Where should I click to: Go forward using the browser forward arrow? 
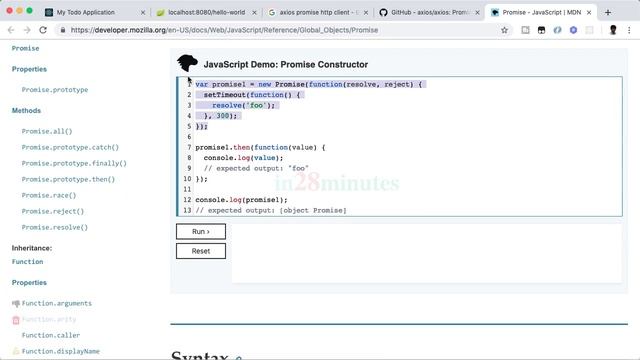27,30
